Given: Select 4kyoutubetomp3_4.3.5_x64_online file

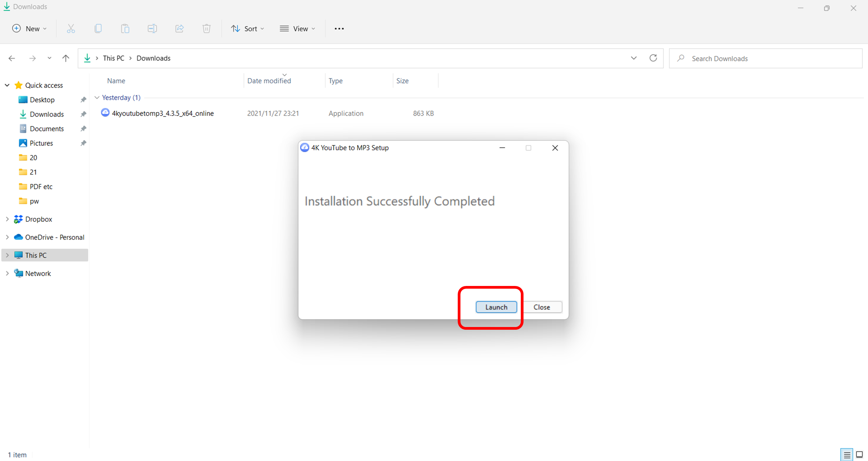Looking at the screenshot, I should pos(163,113).
